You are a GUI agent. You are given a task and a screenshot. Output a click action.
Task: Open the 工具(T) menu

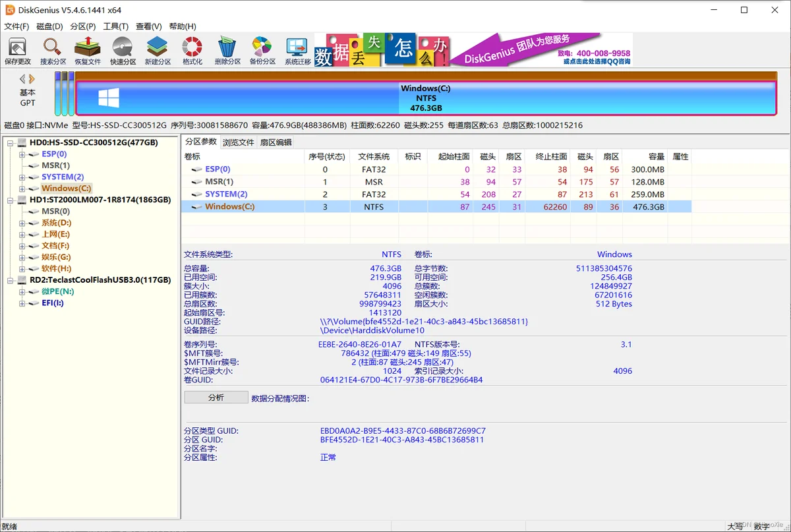coord(115,26)
